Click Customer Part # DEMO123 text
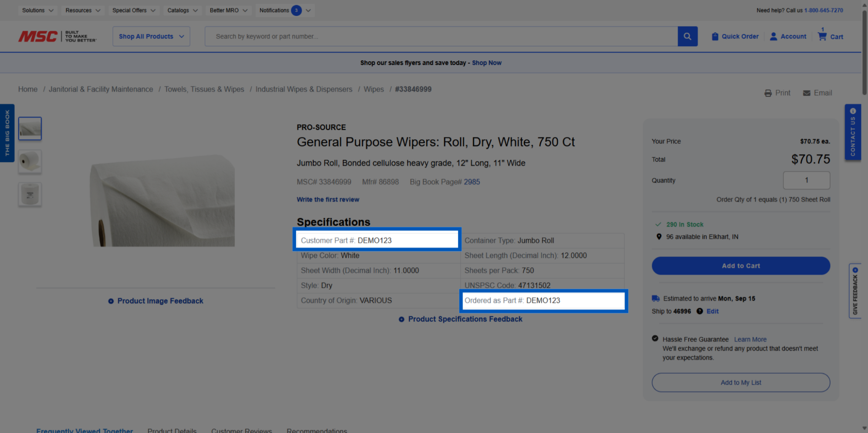The image size is (868, 433). click(x=346, y=241)
